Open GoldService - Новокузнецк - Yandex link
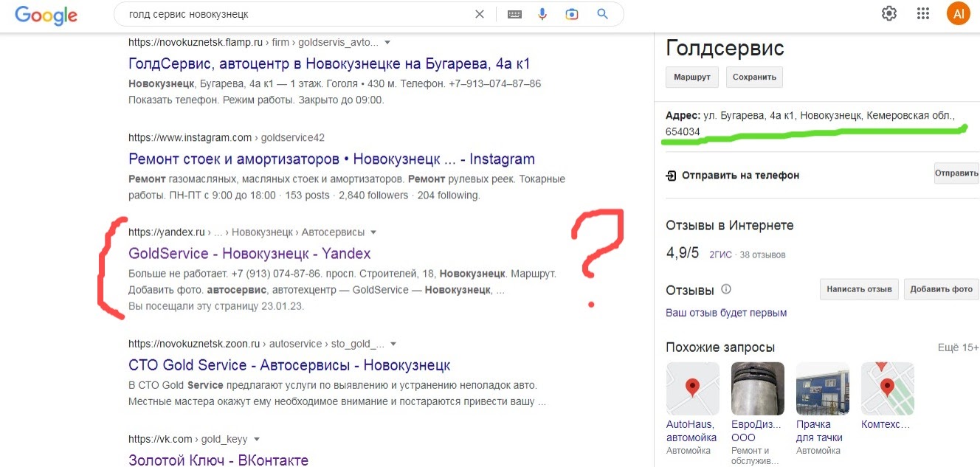Viewport: 980px width, 467px height. (249, 253)
